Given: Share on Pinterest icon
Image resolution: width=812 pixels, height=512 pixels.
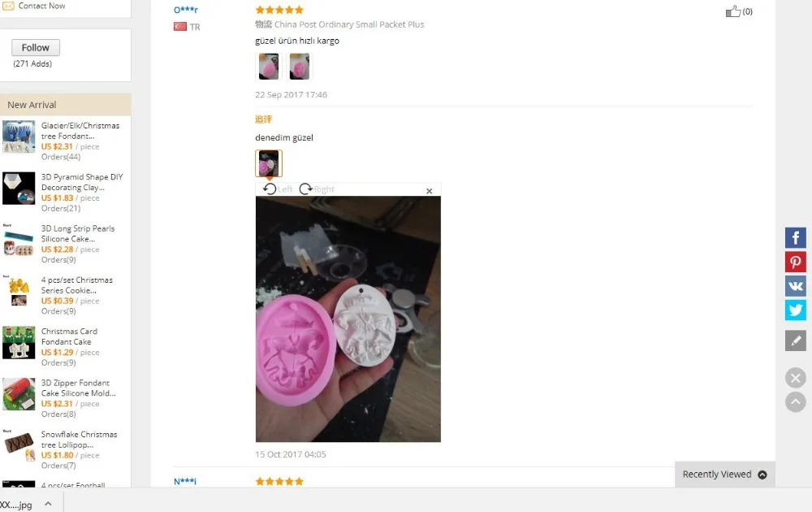Looking at the screenshot, I should [796, 262].
